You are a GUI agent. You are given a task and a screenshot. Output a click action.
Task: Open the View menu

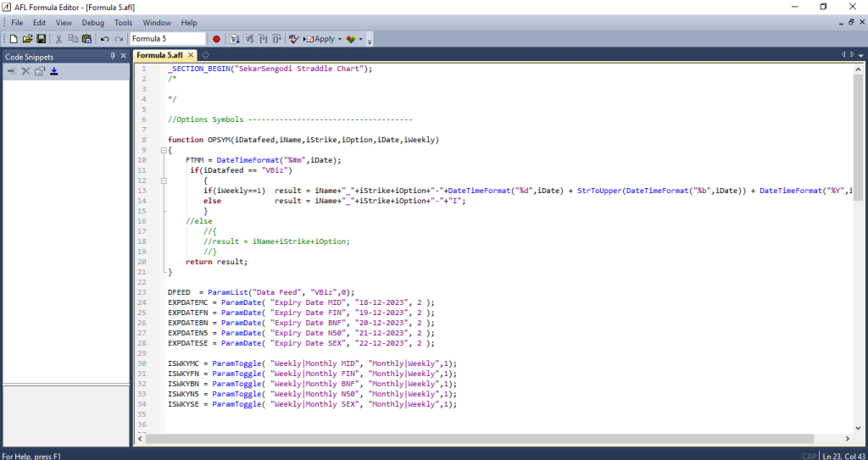[64, 23]
